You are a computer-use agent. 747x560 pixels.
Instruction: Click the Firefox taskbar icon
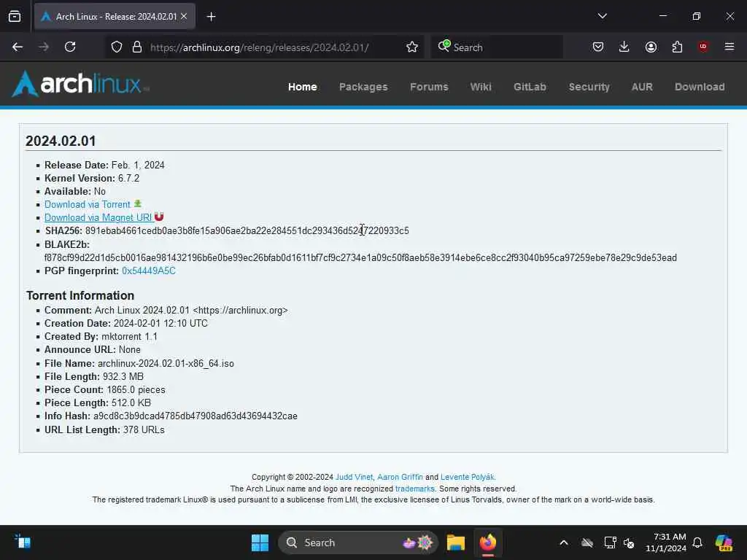pyautogui.click(x=488, y=542)
